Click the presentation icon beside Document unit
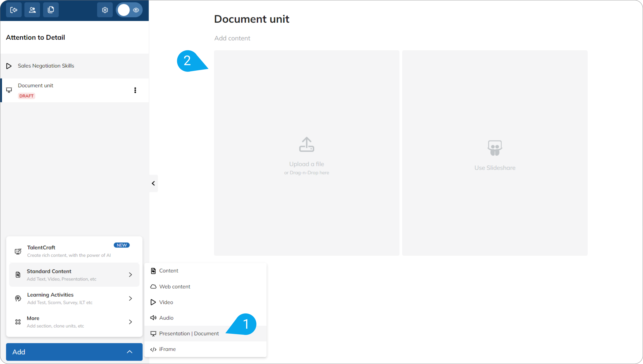This screenshot has width=643, height=364. click(x=9, y=90)
